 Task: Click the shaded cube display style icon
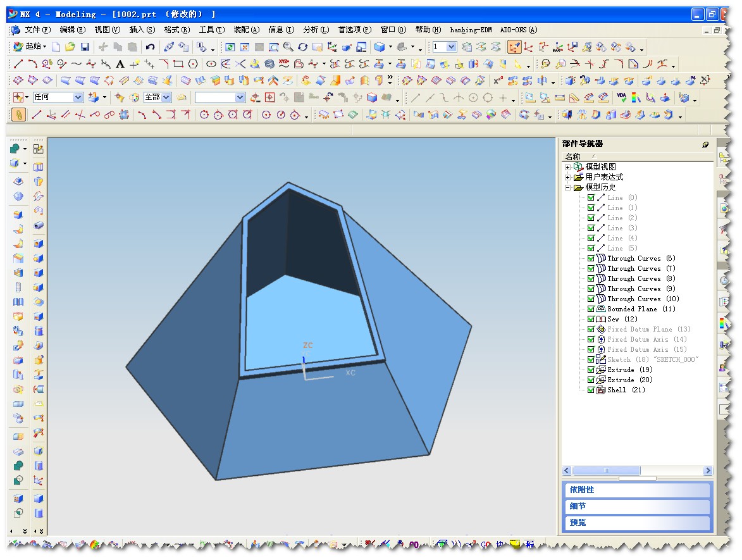(x=379, y=47)
